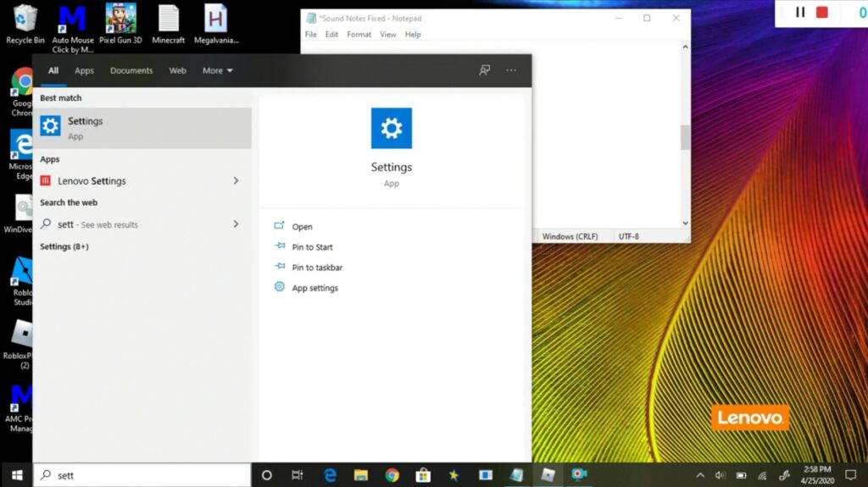Open the More filter dropdown
The image size is (868, 487).
pos(217,71)
